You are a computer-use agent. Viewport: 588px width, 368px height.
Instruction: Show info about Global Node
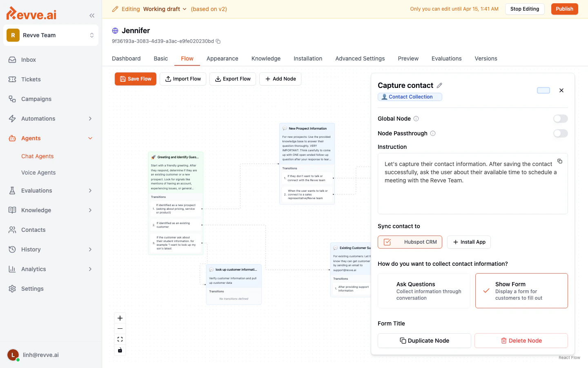(x=416, y=119)
